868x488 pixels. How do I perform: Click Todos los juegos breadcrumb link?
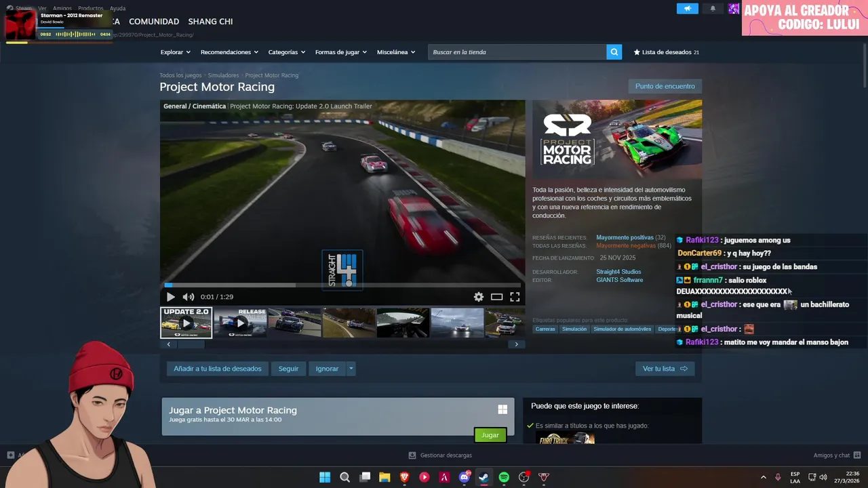(x=180, y=75)
